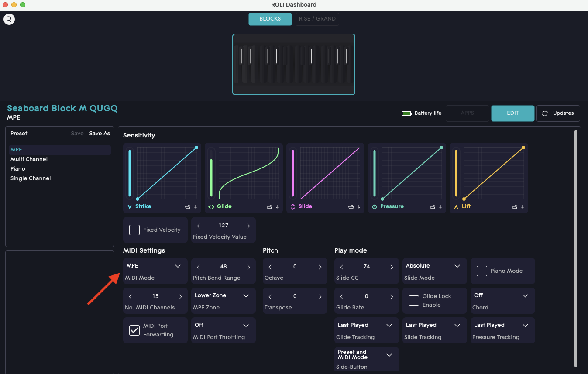588x374 pixels.
Task: Save the Glide curve (download icon)
Action: click(277, 207)
